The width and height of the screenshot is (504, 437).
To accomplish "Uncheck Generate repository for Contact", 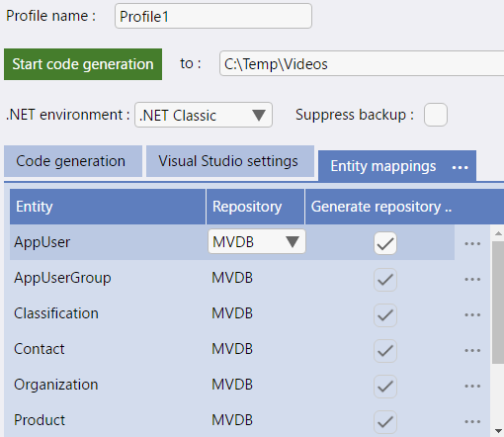I will (x=385, y=351).
